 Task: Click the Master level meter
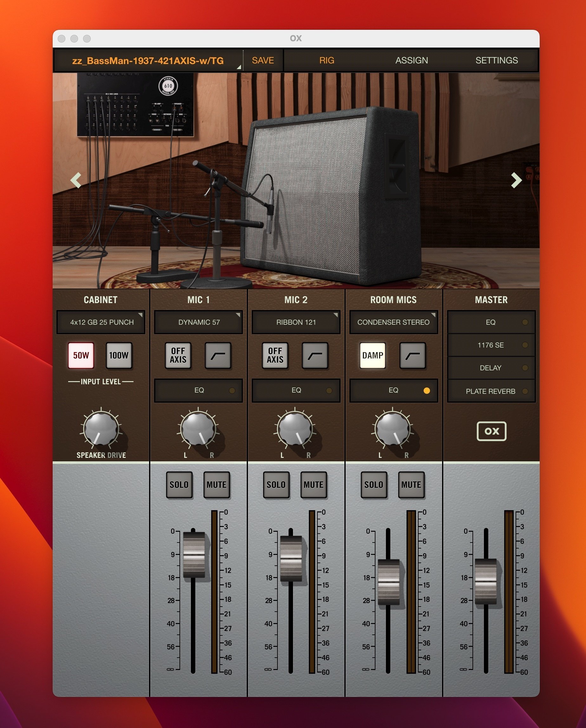pos(509,592)
